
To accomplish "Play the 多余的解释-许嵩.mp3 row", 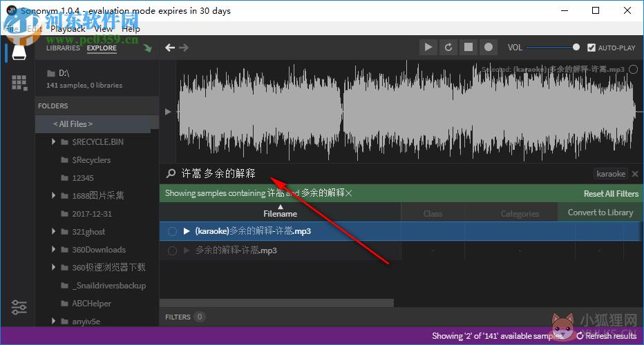I will click(187, 250).
